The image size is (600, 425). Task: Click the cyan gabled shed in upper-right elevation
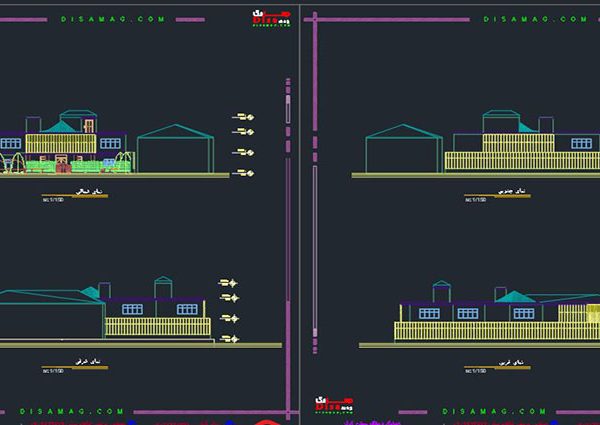404,150
